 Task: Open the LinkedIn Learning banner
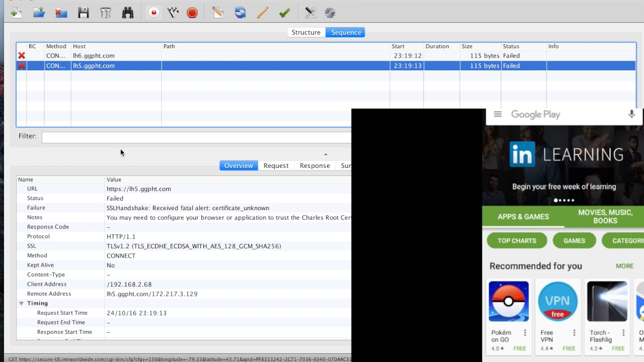tap(563, 166)
